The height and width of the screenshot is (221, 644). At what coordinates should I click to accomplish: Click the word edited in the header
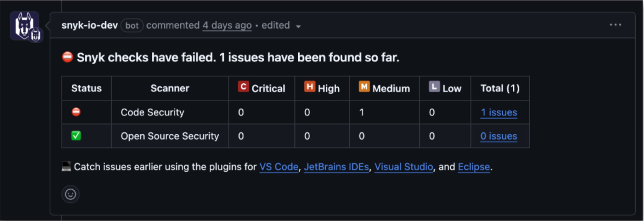coord(276,25)
